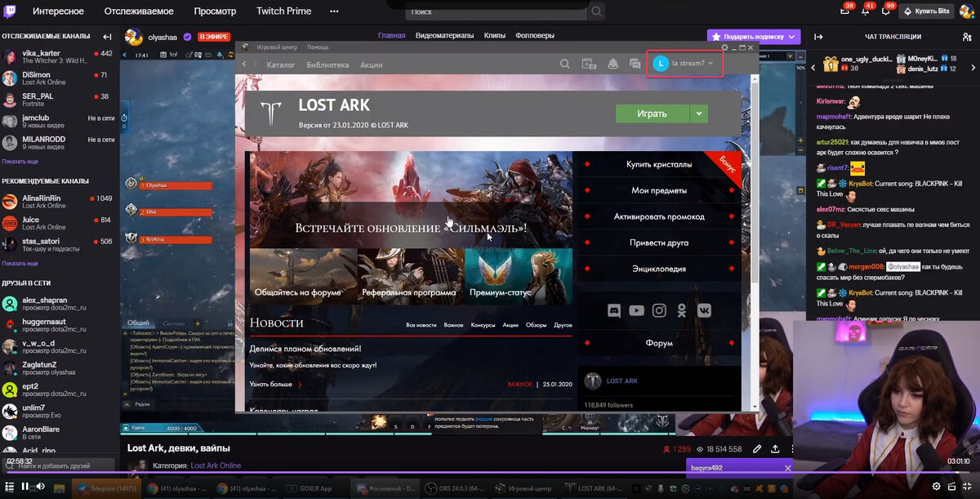Switch to Фолловеры channel tab

[x=534, y=36]
